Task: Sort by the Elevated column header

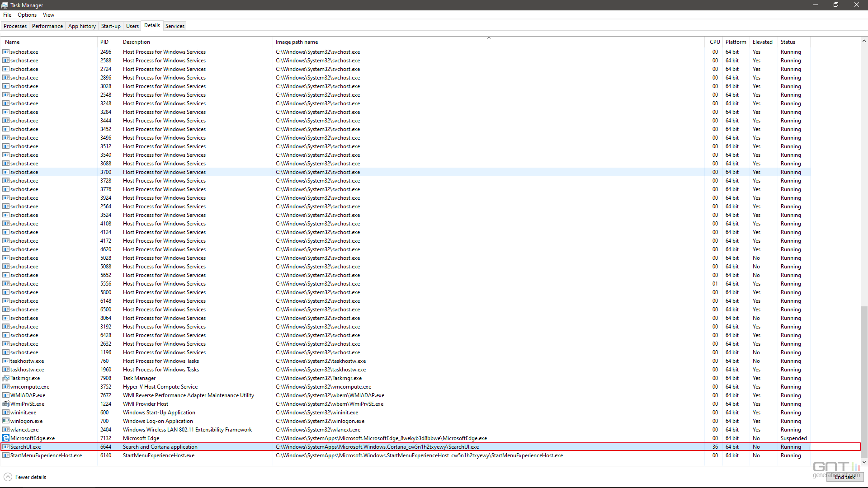Action: click(x=763, y=42)
